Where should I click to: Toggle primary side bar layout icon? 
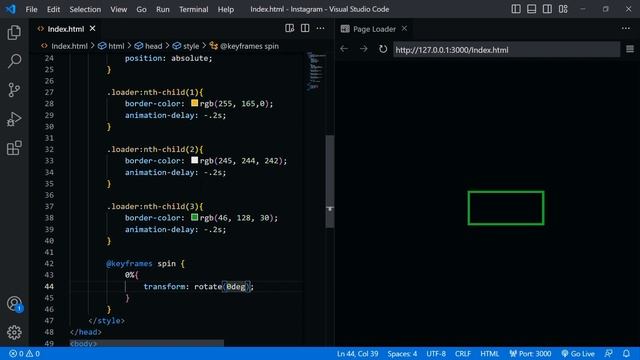point(516,9)
